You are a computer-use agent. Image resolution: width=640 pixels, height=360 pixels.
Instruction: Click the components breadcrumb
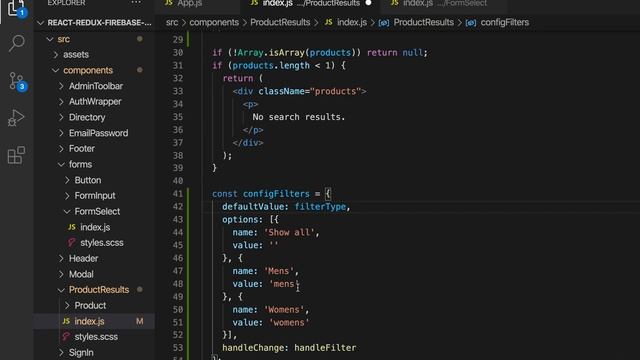point(214,22)
